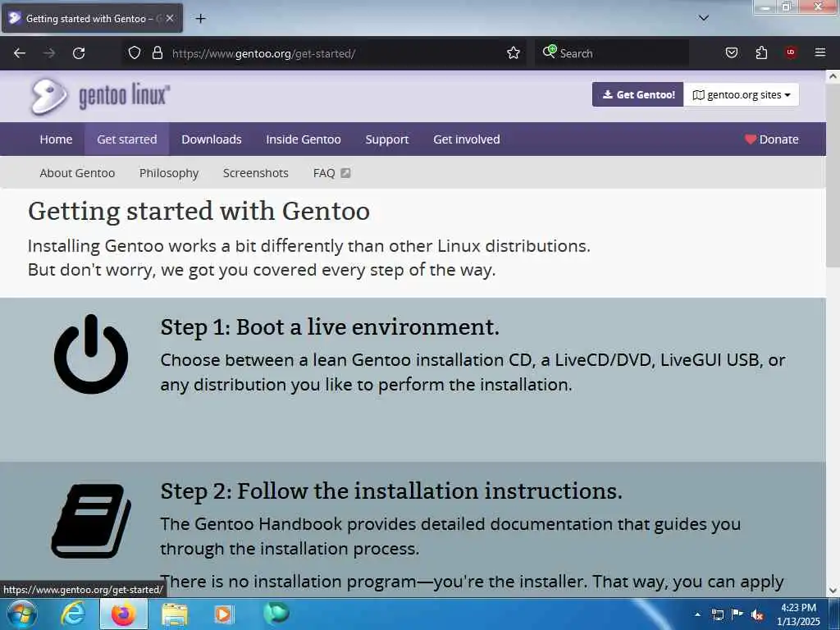Click the Firefox taskbar icon

point(124,614)
